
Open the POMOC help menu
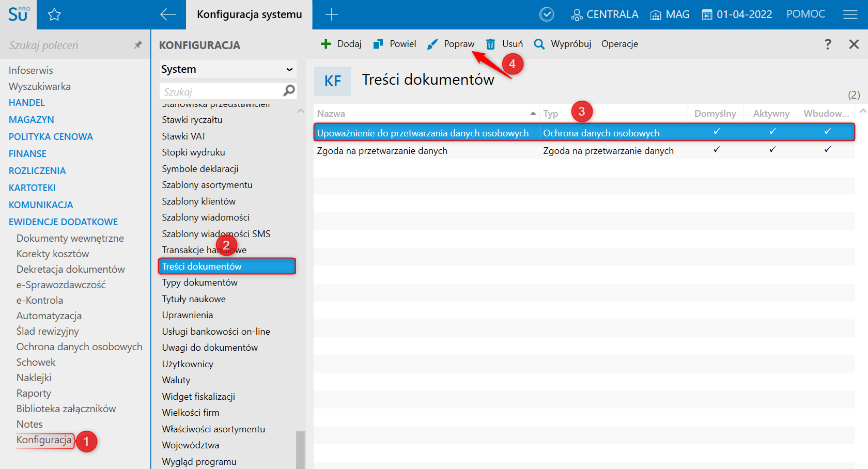805,14
